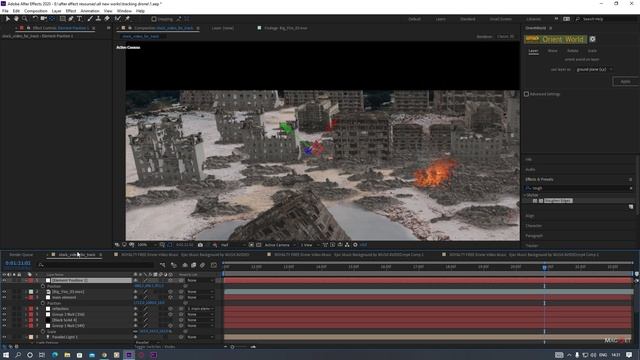This screenshot has height=360, width=640.
Task: Open viewer magnification 100% dropdown
Action: coord(146,245)
